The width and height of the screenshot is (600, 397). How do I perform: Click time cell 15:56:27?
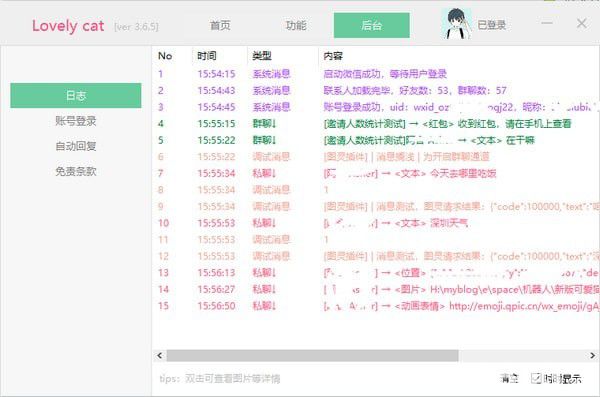[216, 289]
